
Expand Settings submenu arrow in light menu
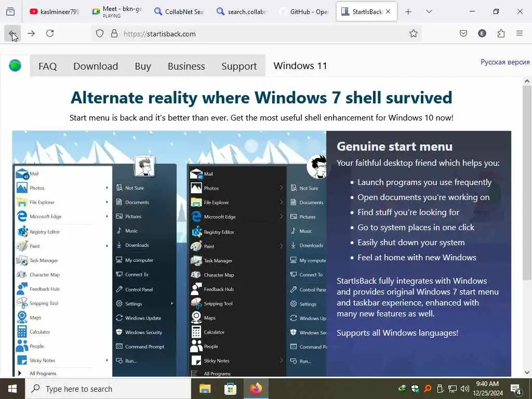pos(172,303)
